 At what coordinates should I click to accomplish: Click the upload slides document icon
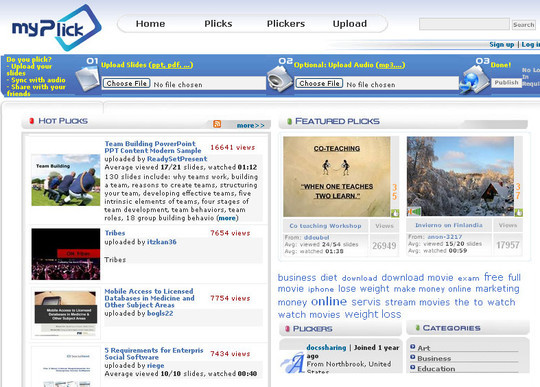point(87,78)
